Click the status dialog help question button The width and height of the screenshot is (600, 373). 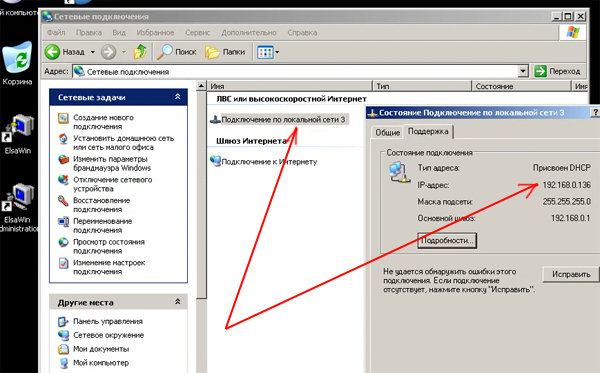click(x=595, y=112)
